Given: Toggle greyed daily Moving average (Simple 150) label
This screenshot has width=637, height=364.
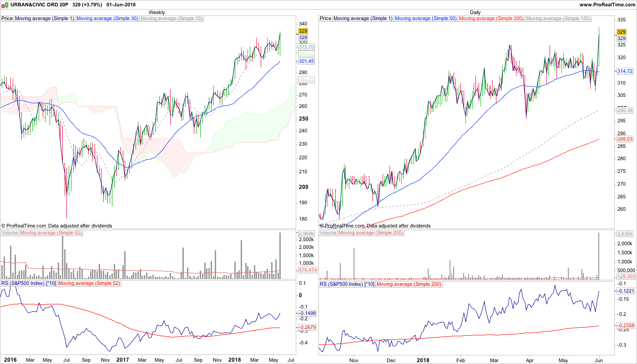Looking at the screenshot, I should coord(558,19).
